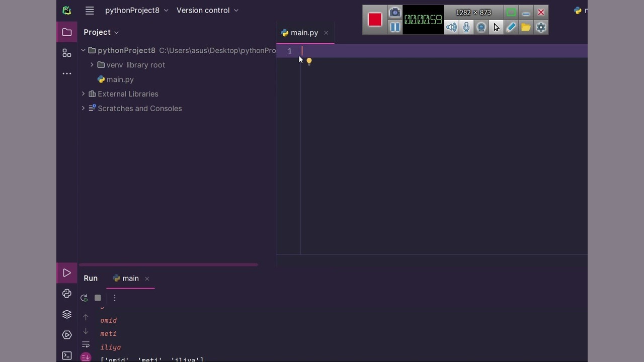Open the pythonProject8 project dropdown

click(x=137, y=11)
